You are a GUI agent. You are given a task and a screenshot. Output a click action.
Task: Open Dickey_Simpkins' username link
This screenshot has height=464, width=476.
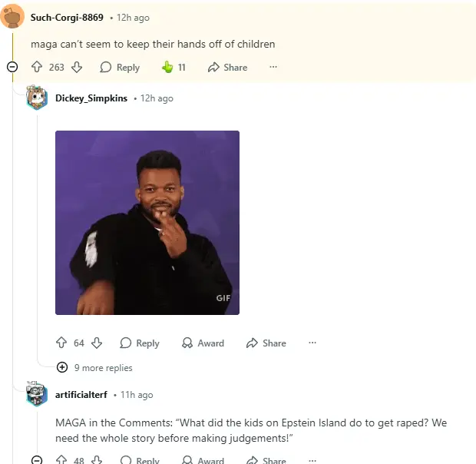[91, 98]
